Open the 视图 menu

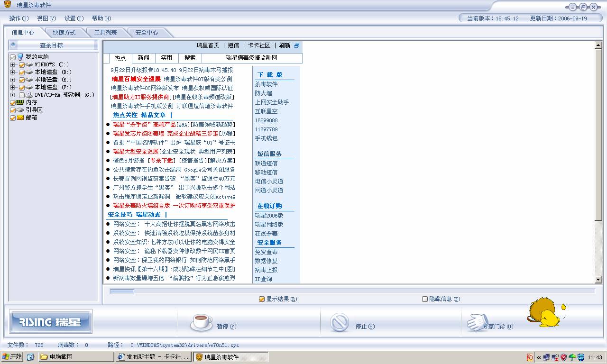tap(46, 18)
